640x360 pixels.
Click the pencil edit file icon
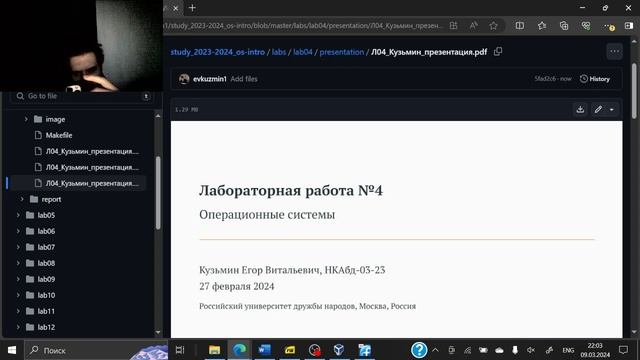point(598,109)
